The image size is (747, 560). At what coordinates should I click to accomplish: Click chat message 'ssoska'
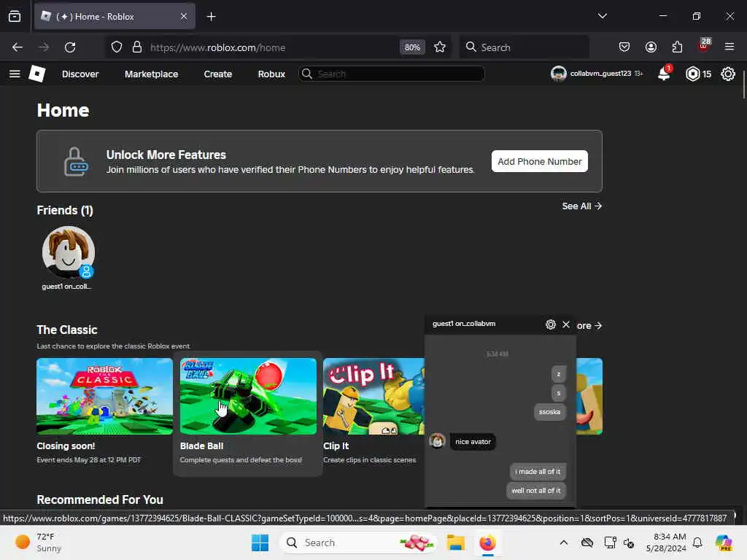coord(550,412)
